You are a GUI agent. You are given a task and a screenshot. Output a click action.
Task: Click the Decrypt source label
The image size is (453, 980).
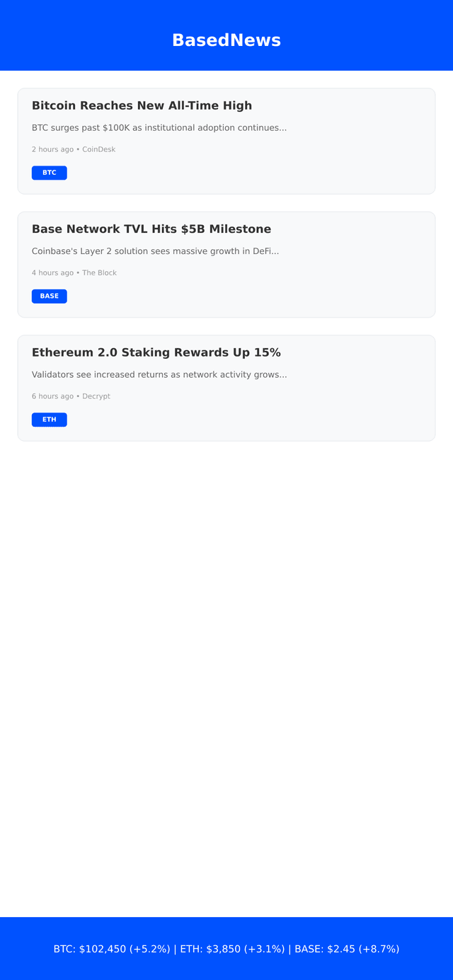94,396
